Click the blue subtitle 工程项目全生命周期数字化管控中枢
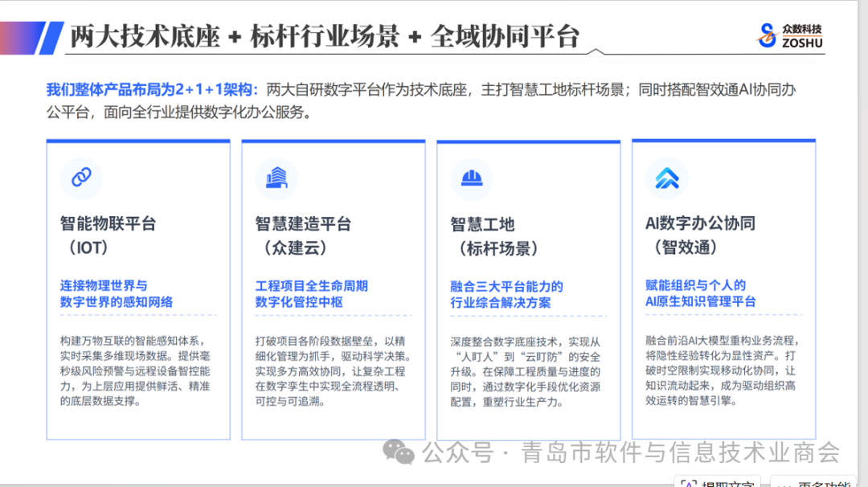Viewport: 868px width, 487px height. [x=311, y=294]
